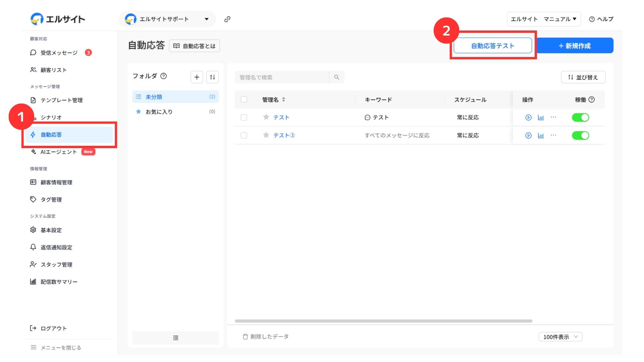Turn off the 稼働 switch for テスト②
The height and width of the screenshot is (362, 644).
[580, 135]
